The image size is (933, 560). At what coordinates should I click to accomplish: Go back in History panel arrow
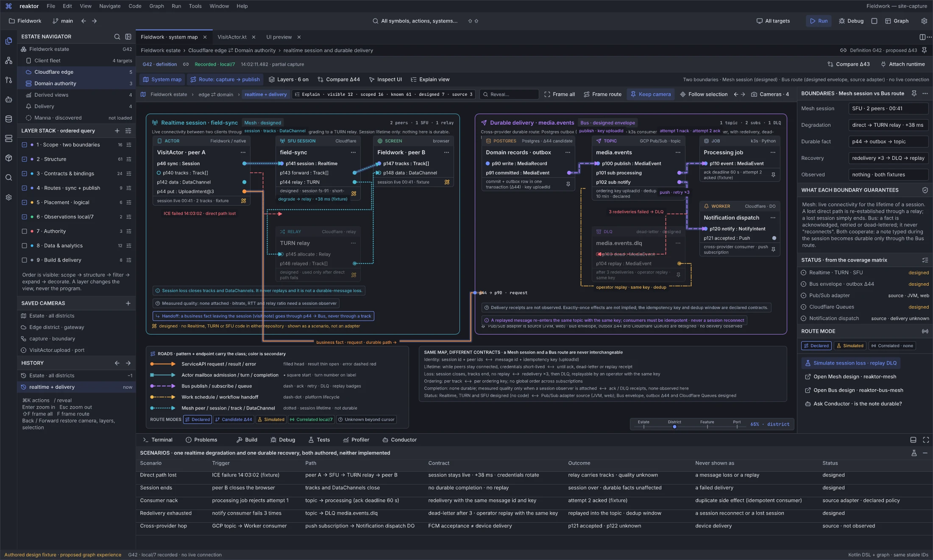pos(117,363)
